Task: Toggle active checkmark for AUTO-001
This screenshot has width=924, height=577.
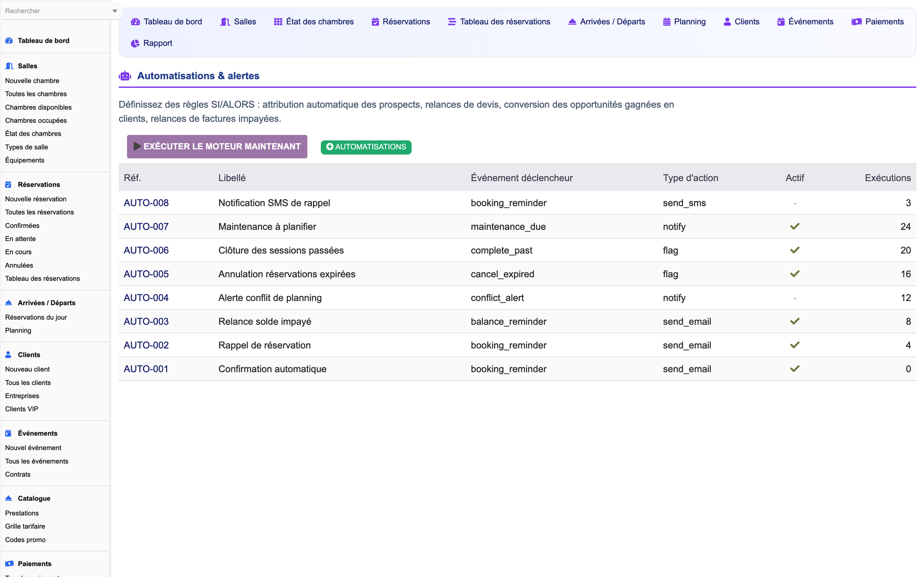Action: (795, 369)
